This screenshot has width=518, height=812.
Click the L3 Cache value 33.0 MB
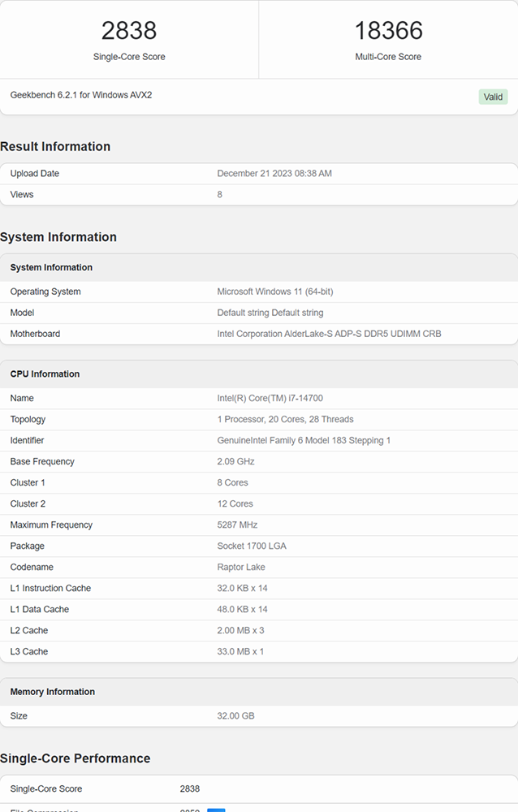click(x=240, y=651)
